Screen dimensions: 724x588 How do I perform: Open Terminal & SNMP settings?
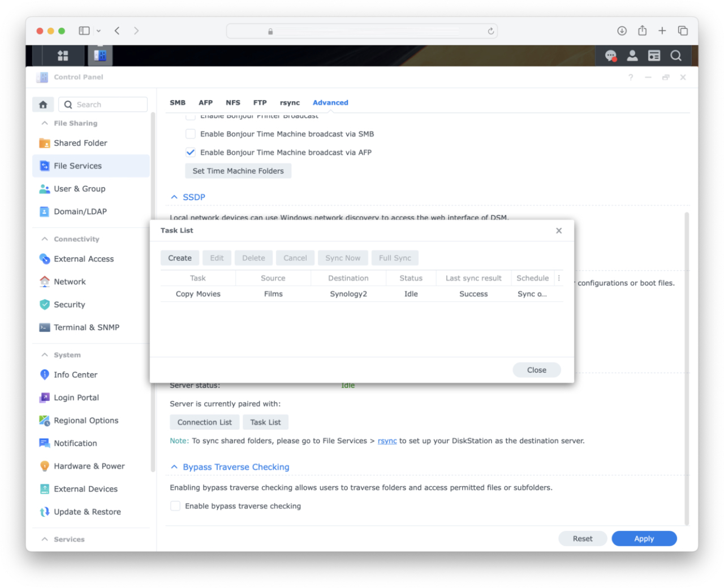click(87, 327)
